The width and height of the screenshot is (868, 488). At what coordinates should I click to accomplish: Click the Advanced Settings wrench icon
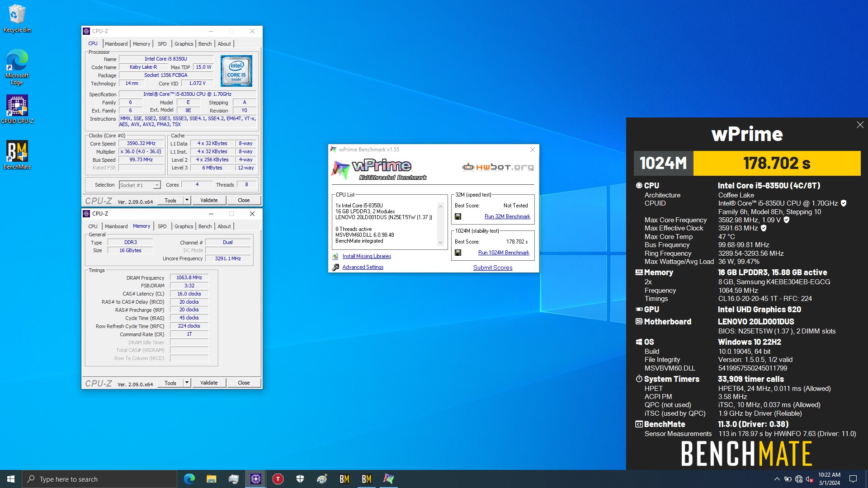click(x=335, y=267)
